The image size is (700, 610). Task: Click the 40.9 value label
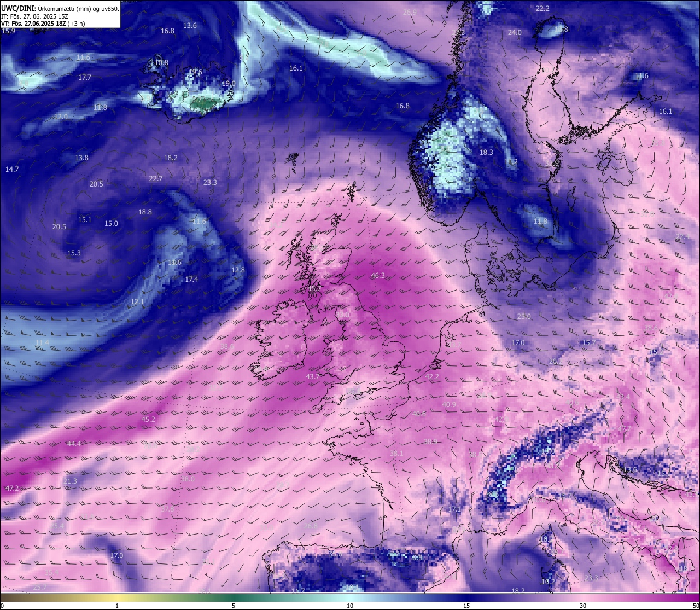pos(449,405)
